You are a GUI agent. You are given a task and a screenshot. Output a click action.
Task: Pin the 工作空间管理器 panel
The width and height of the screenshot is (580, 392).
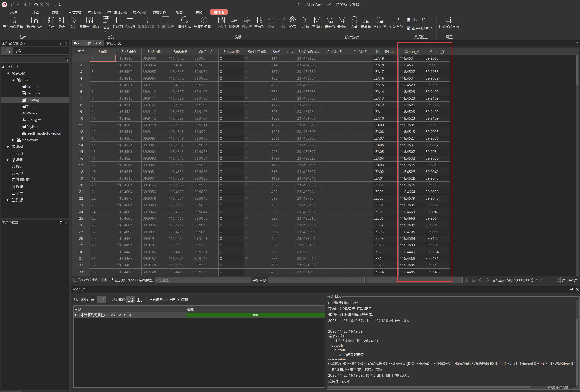pos(61,43)
